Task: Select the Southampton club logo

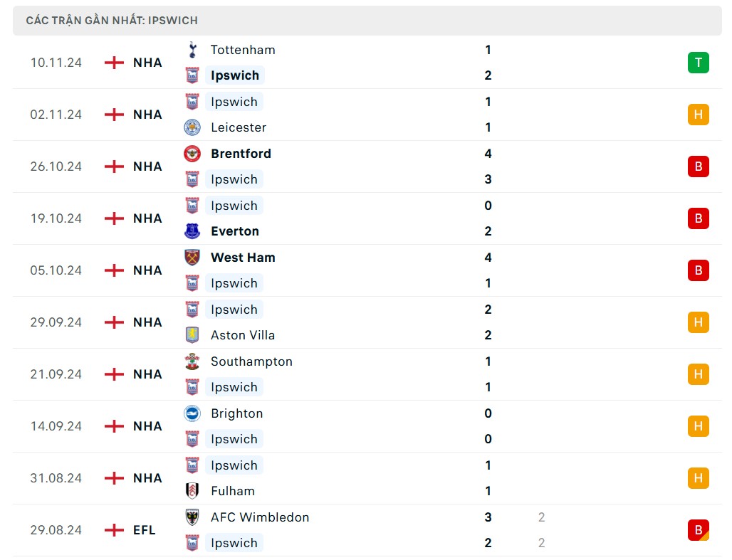Action: pyautogui.click(x=192, y=361)
